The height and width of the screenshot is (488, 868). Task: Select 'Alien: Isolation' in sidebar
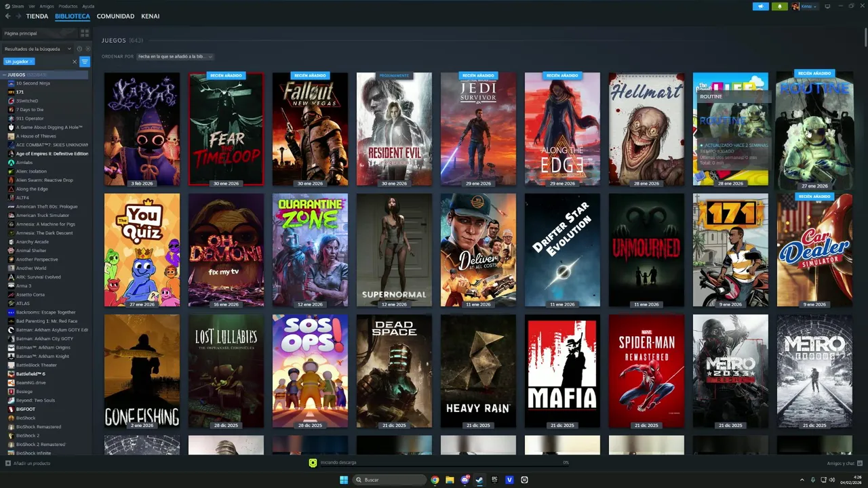pos(32,171)
